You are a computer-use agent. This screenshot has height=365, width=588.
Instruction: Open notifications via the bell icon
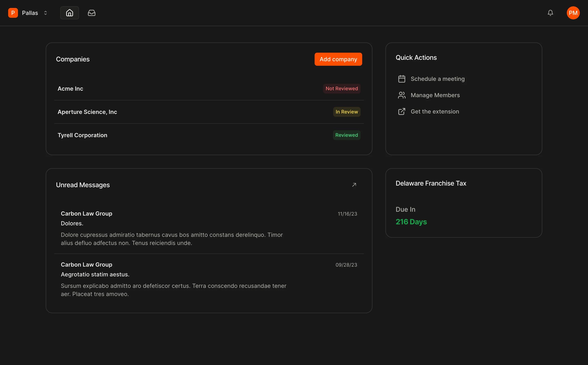click(x=550, y=13)
